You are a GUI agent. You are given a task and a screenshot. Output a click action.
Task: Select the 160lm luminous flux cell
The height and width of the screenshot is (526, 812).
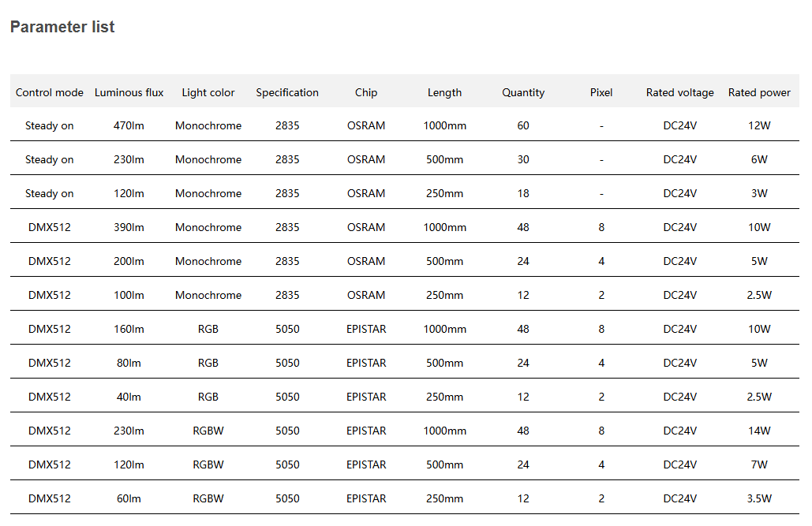click(129, 329)
